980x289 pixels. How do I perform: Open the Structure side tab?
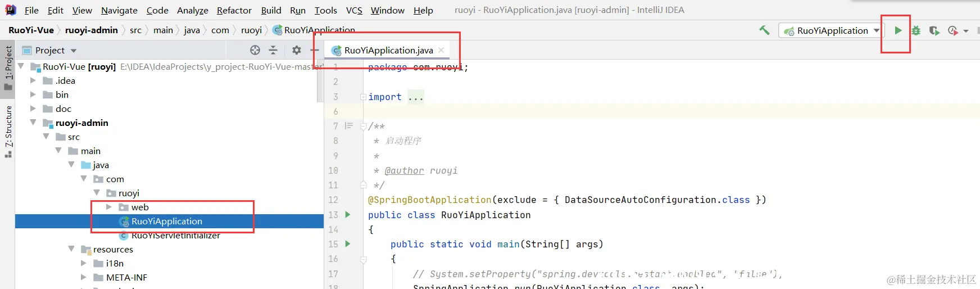8,131
